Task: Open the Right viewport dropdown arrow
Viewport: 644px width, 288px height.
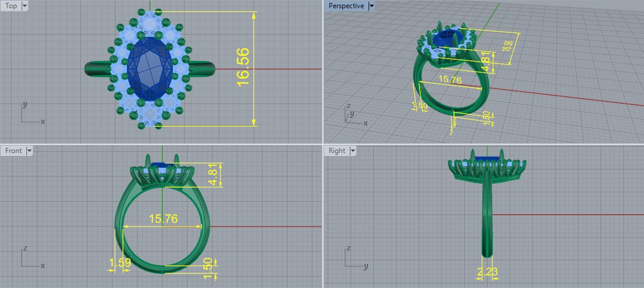Action: click(x=352, y=151)
